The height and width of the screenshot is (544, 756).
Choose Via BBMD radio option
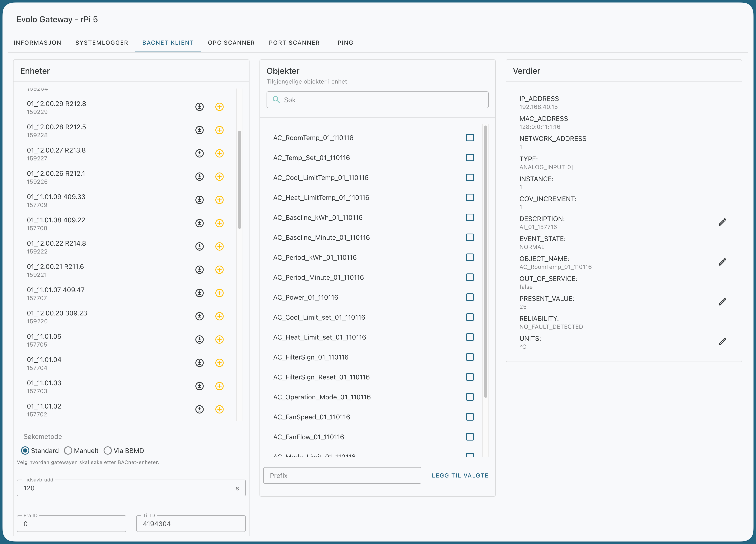[108, 451]
